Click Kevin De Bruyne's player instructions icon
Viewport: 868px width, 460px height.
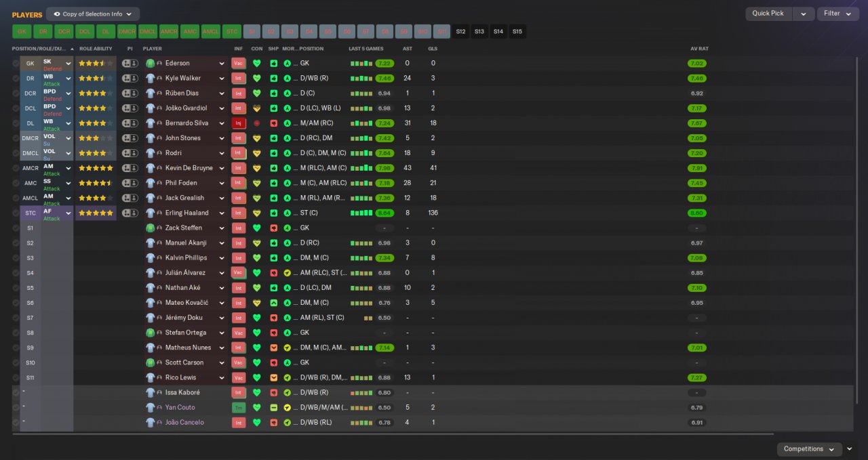point(130,168)
